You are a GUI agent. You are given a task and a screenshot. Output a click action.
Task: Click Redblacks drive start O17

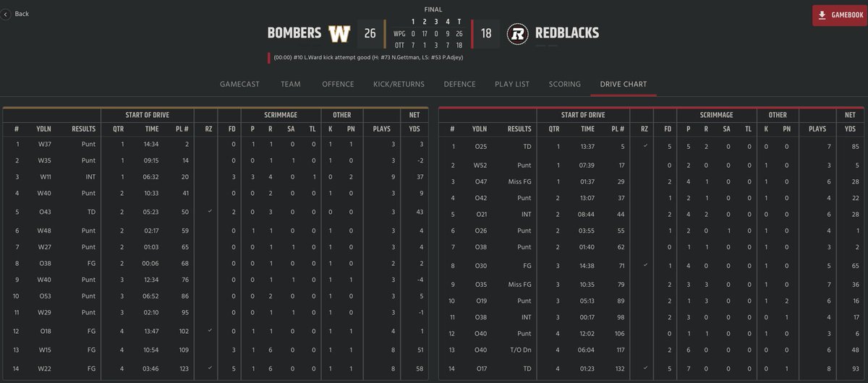[x=480, y=369]
